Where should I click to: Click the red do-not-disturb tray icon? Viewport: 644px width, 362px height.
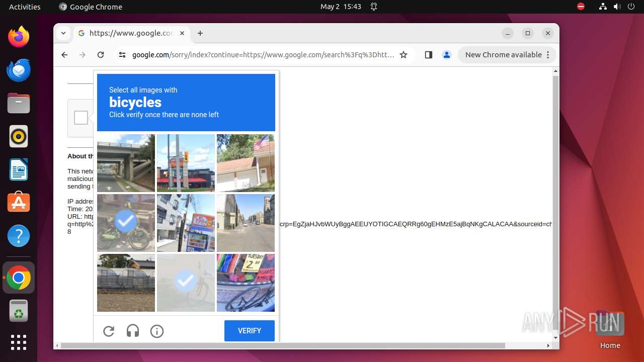[581, 7]
